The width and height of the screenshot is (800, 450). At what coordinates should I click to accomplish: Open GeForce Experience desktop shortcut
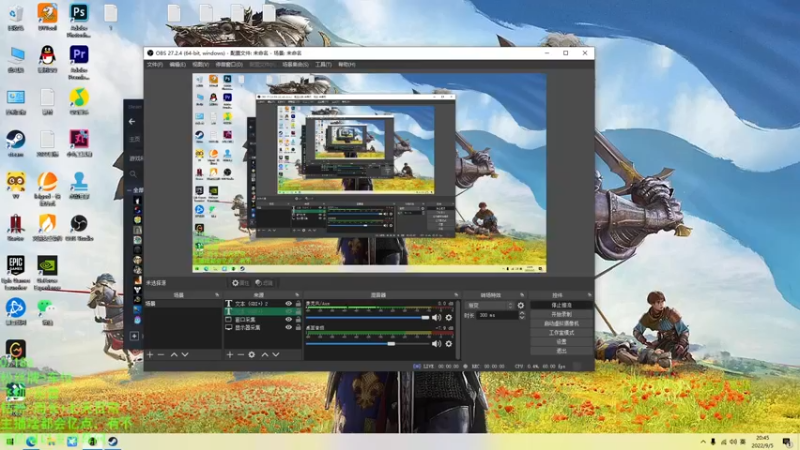click(x=47, y=273)
